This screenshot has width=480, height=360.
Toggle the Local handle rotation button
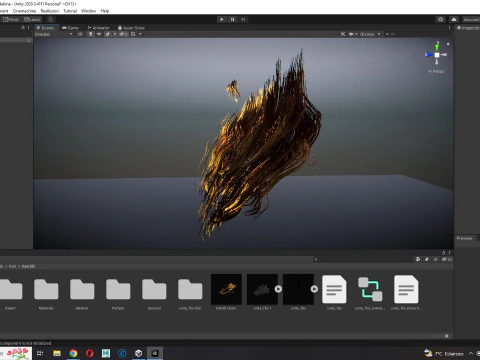coord(32,19)
